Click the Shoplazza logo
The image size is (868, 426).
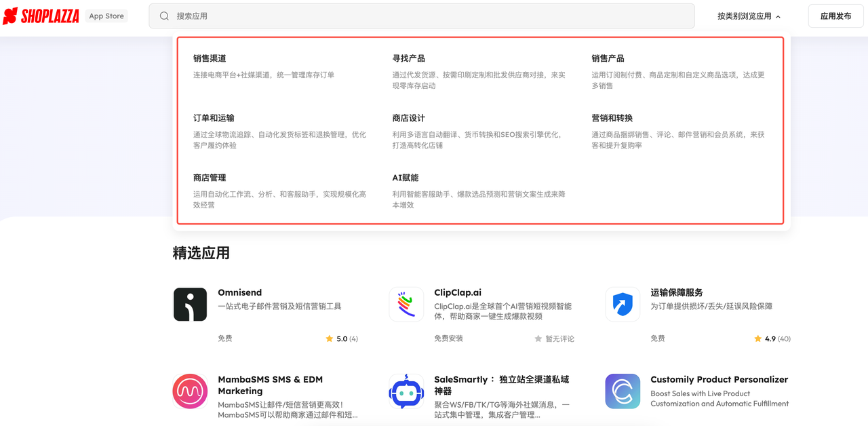coord(42,16)
